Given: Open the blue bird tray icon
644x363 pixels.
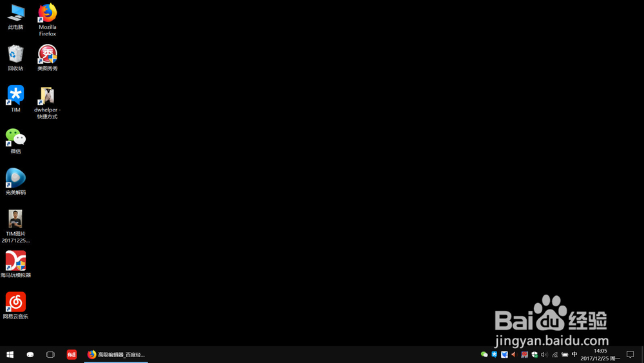Looking at the screenshot, I should pyautogui.click(x=504, y=355).
